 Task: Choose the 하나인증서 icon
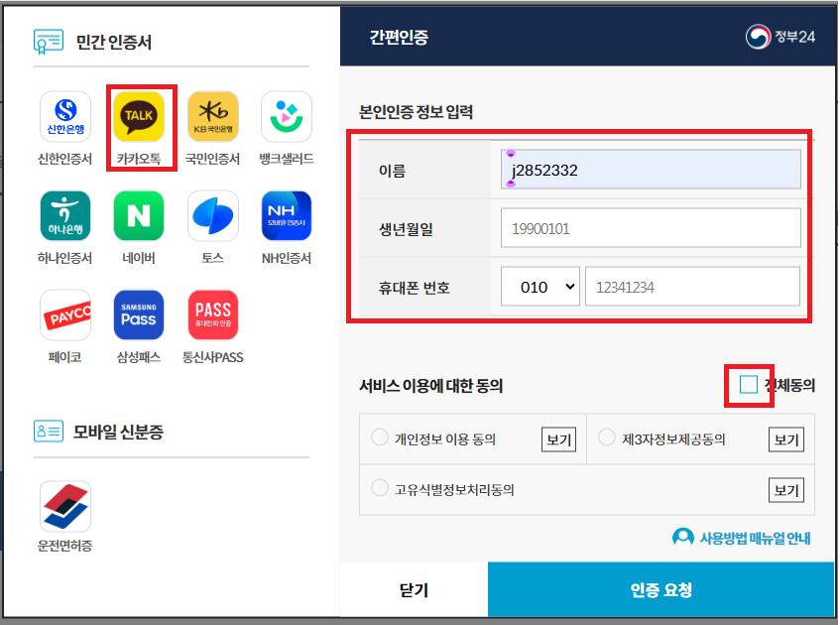pos(65,215)
